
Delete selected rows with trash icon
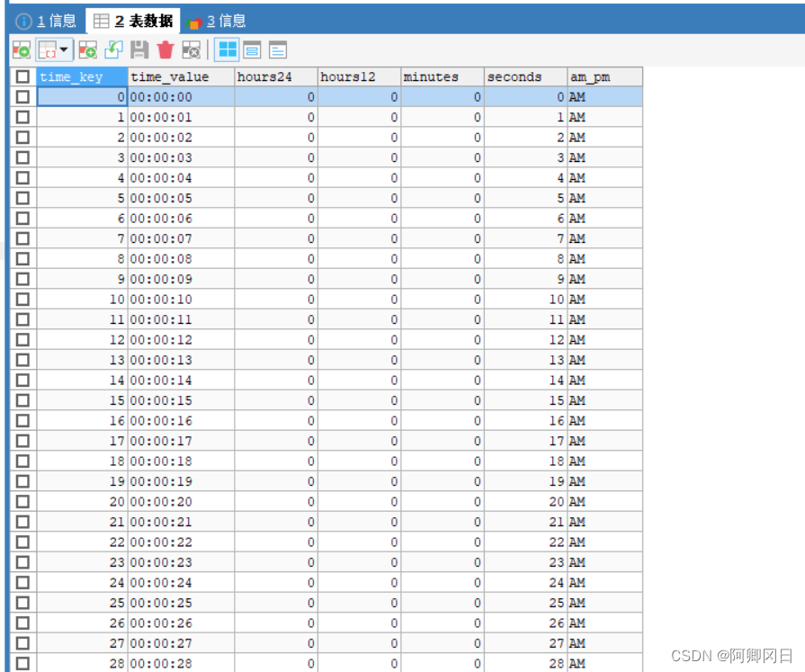click(165, 50)
